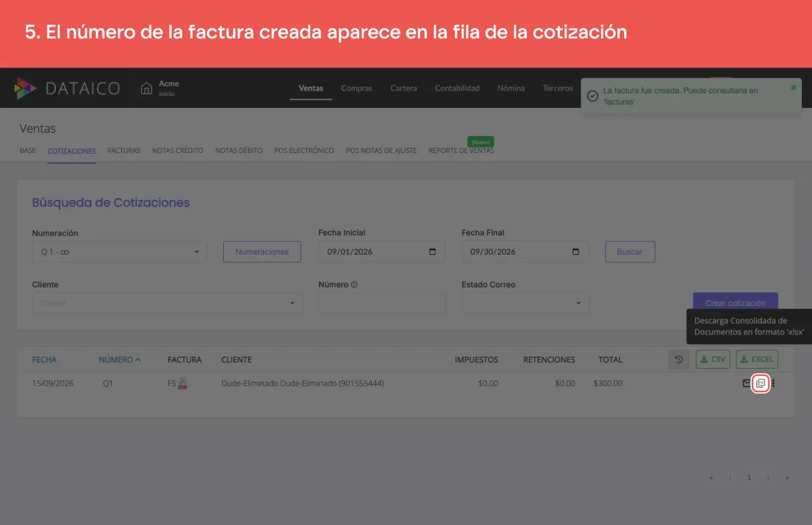812x525 pixels.
Task: Go to the previous results page
Action: click(730, 477)
